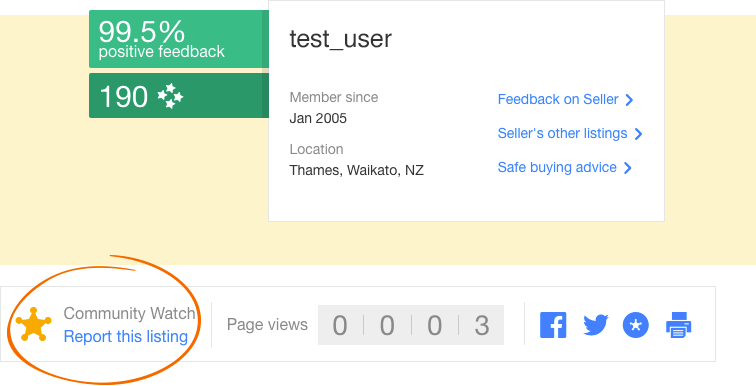This screenshot has width=756, height=386.
Task: Click the page views counter digits
Action: click(x=411, y=325)
